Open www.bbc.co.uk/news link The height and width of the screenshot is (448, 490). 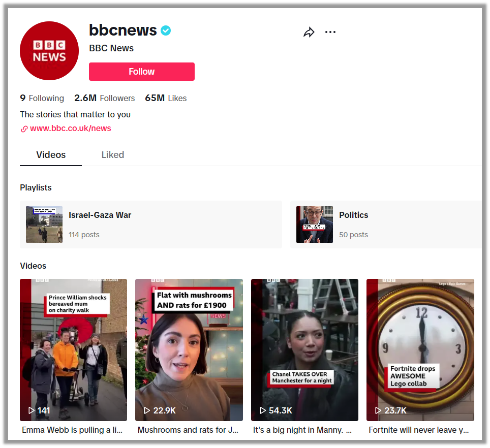point(71,129)
